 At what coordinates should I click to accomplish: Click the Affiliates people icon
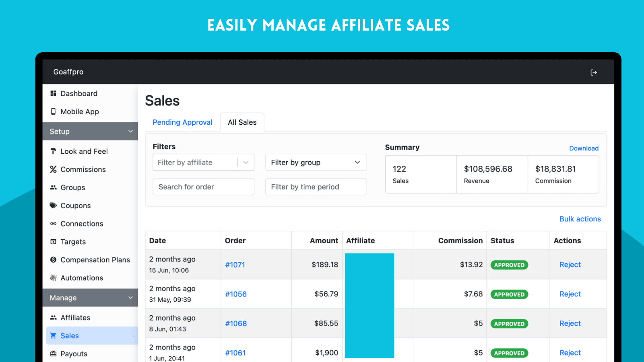[x=54, y=317]
